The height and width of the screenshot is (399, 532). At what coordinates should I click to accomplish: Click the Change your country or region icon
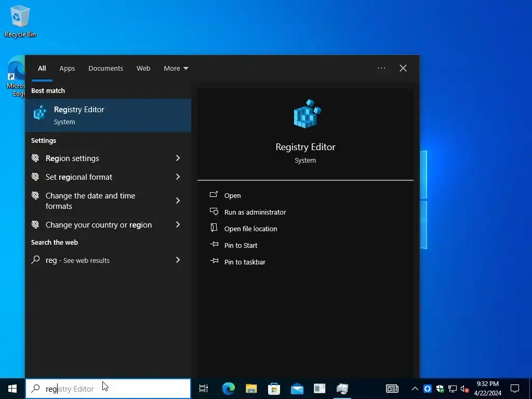click(x=35, y=224)
